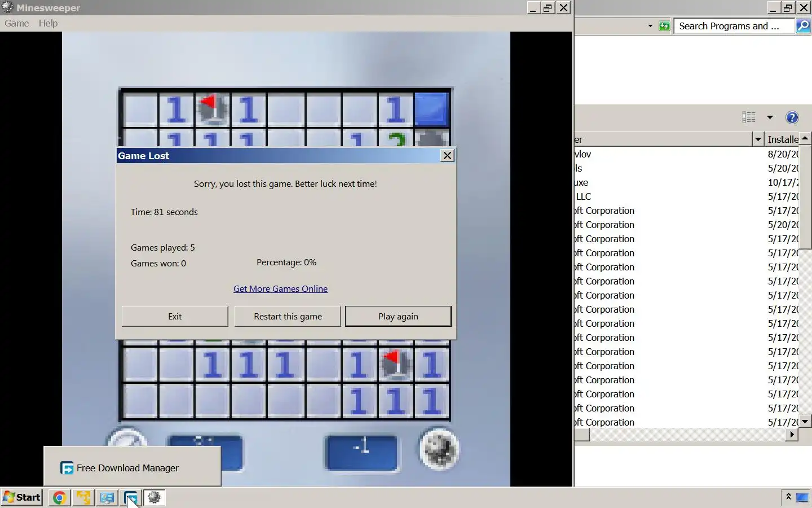Image resolution: width=812 pixels, height=508 pixels.
Task: Open the Control Panel taskbar icon
Action: tap(107, 498)
